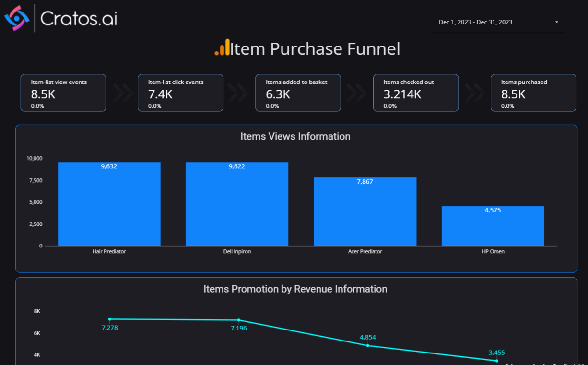Click the HP Omen axis label
This screenshot has height=365, width=588.
(493, 251)
